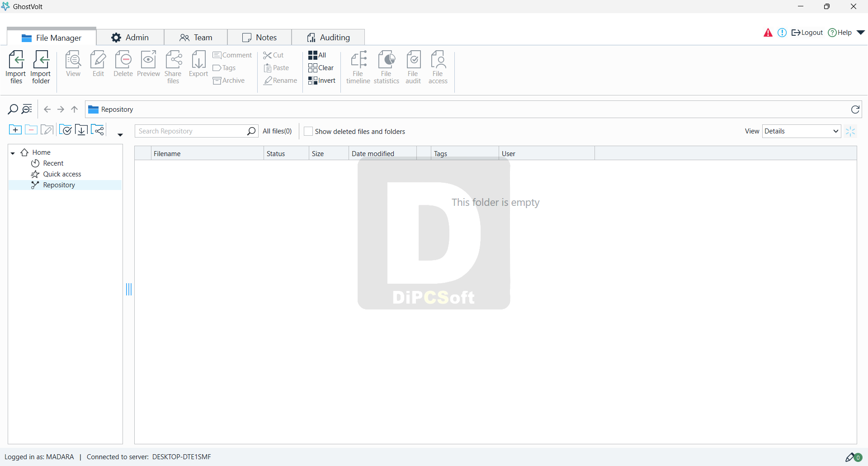Click Rename in the ribbon
This screenshot has width=868, height=466.
[280, 81]
